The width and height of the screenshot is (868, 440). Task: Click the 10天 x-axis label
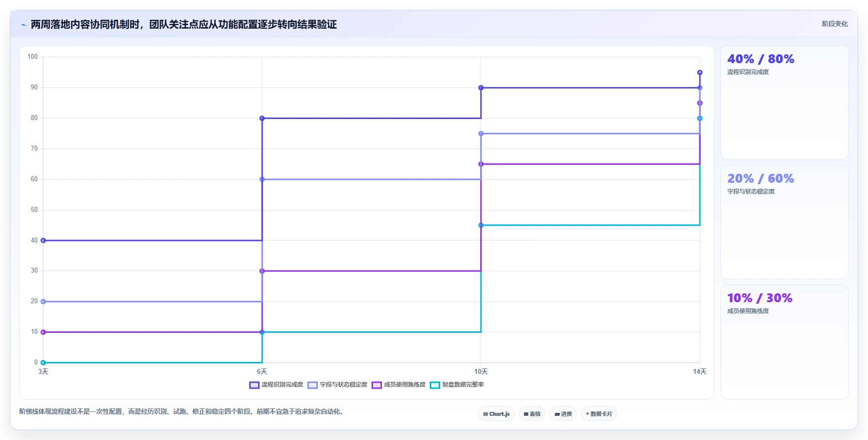(481, 372)
